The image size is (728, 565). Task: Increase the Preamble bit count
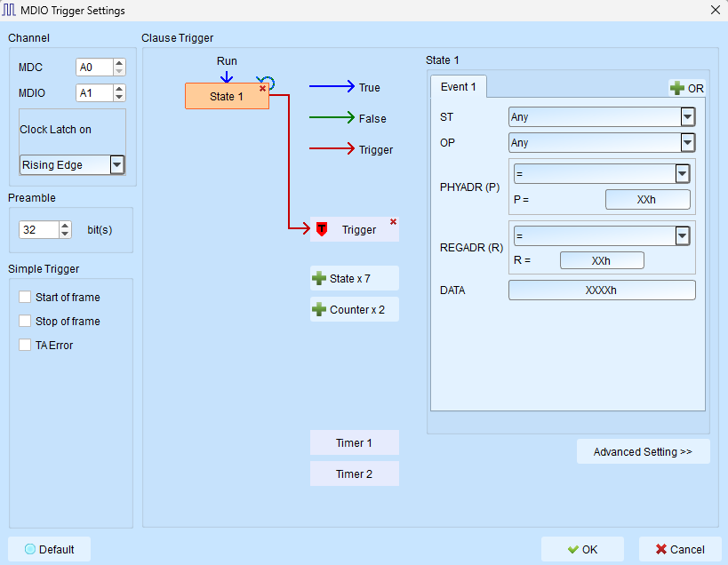pos(65,226)
